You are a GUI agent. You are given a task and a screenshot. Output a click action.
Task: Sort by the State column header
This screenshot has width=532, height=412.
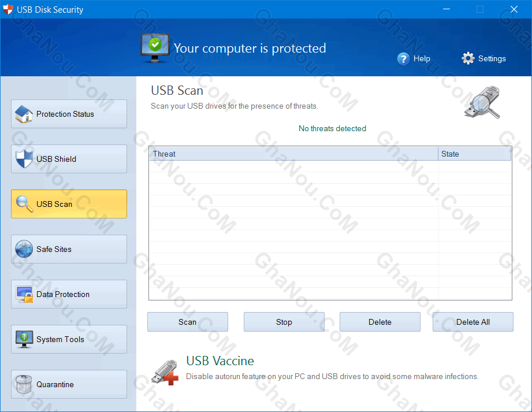point(475,154)
